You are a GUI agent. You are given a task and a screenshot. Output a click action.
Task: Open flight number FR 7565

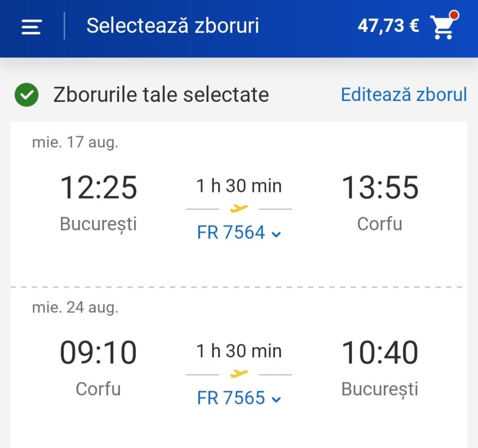[231, 398]
